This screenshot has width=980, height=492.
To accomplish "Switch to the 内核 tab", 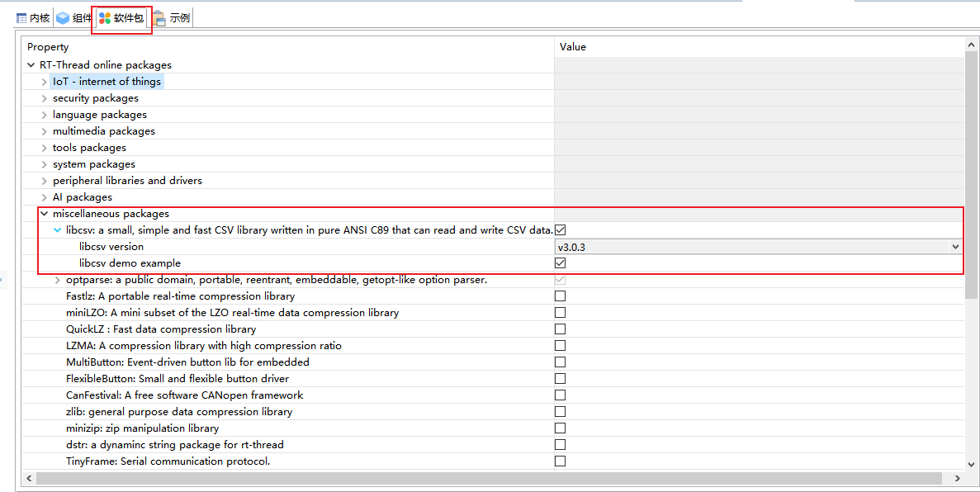I will 38,17.
